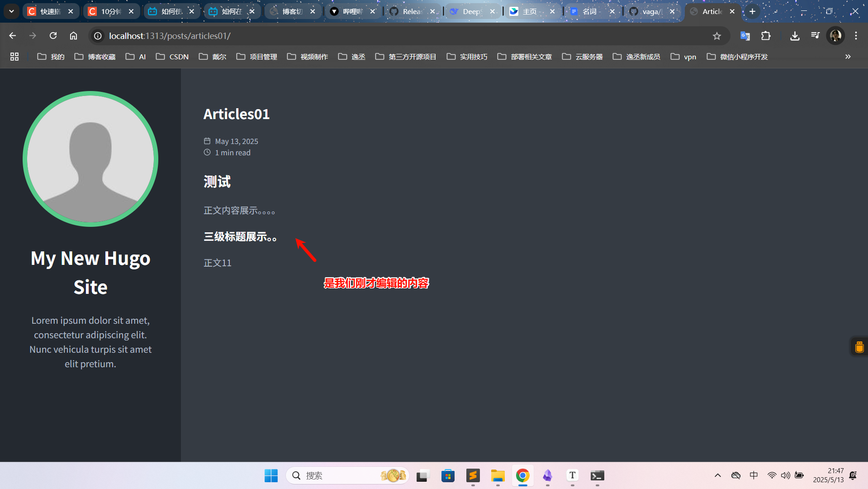Image resolution: width=868 pixels, height=489 pixels.
Task: Open the 项目管理 bookmark folder
Action: point(257,57)
